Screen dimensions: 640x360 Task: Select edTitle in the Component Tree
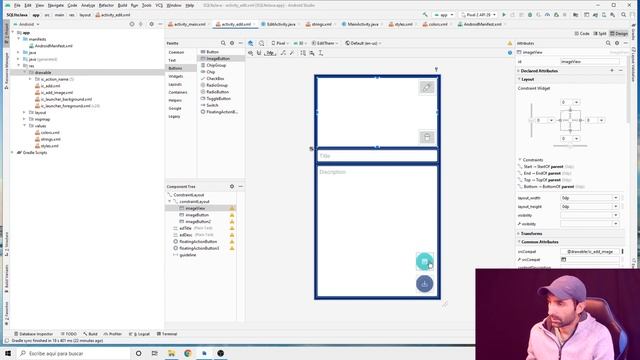click(x=185, y=228)
